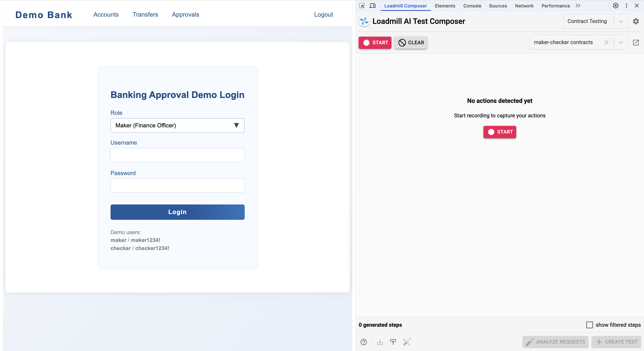The width and height of the screenshot is (644, 351).
Task: Click into the Username input field
Action: pos(177,155)
